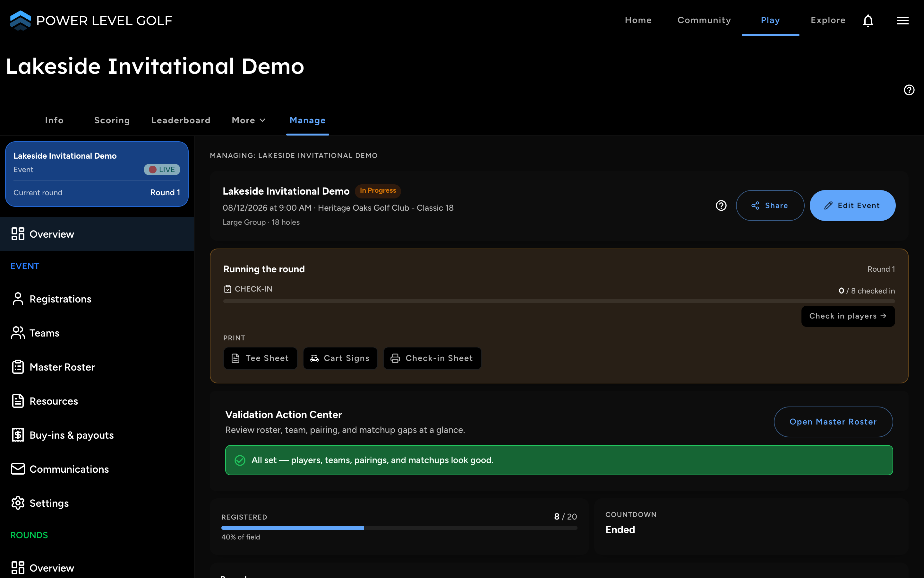Click the Check-in Sheet printer icon
This screenshot has height=578, width=924.
395,358
